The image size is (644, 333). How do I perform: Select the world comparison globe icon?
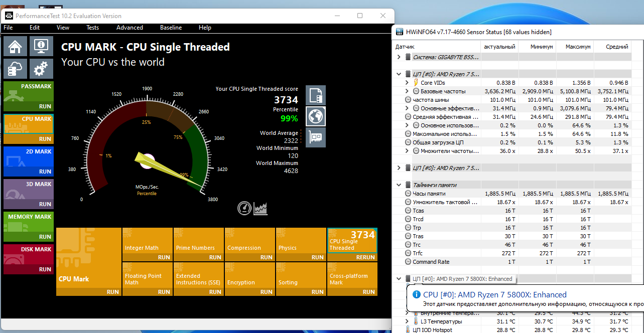(315, 116)
